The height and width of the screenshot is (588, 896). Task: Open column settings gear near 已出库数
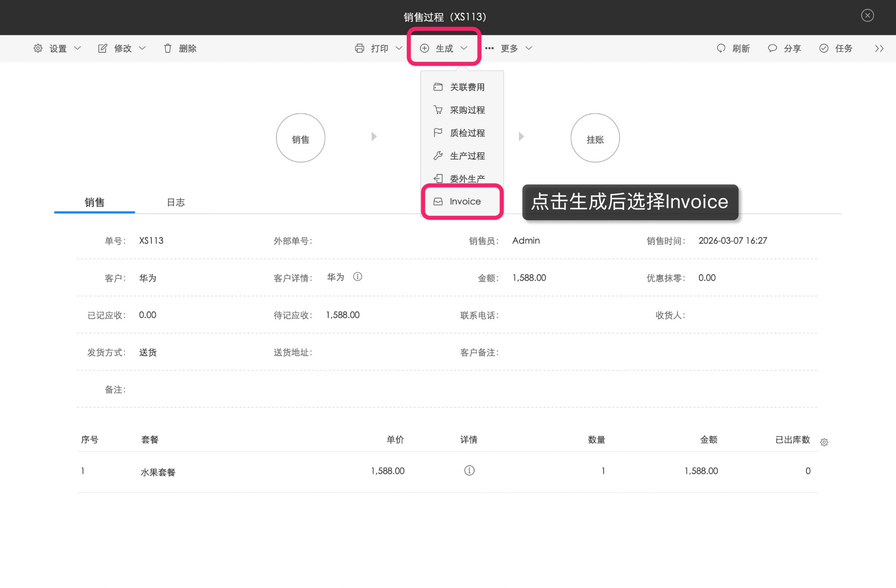pyautogui.click(x=824, y=442)
